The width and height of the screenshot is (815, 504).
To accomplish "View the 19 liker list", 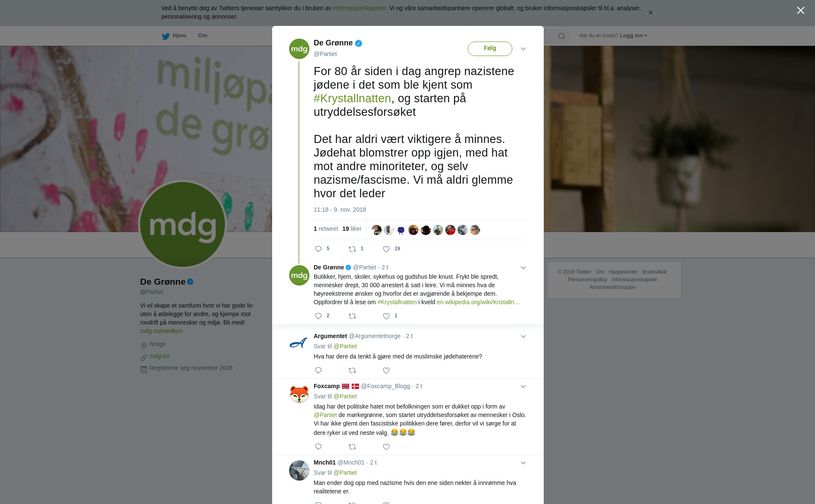I will (352, 229).
